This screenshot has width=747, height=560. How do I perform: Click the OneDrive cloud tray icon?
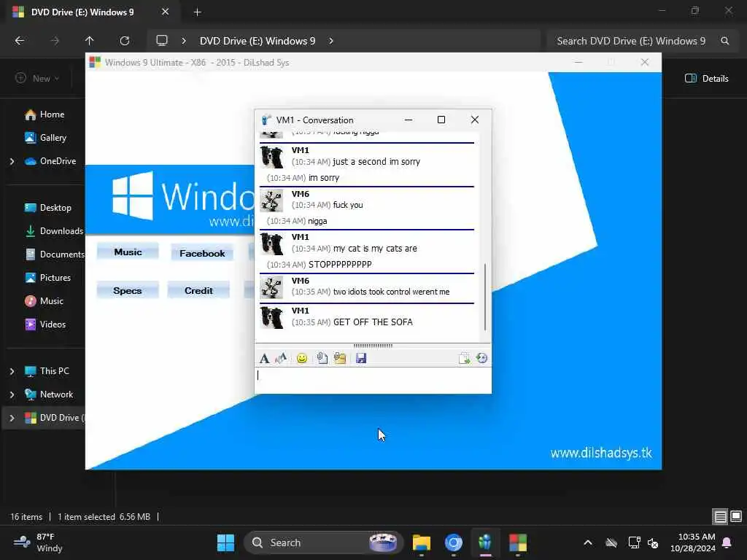[611, 542]
